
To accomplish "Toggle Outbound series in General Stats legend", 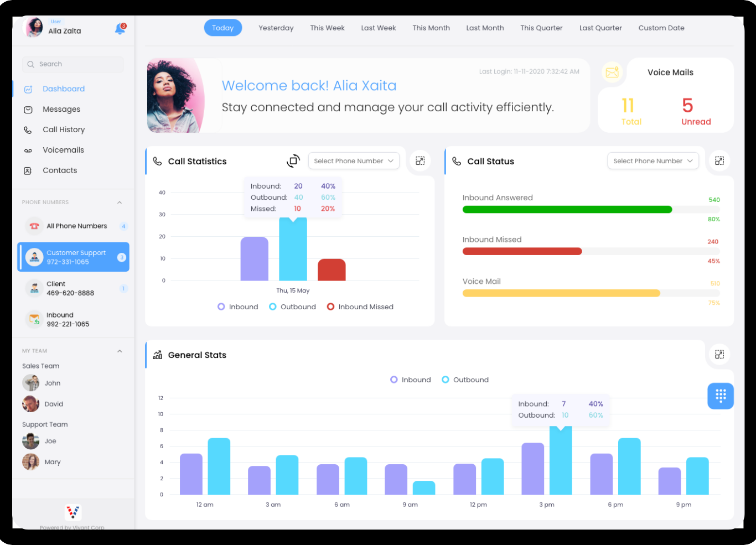I will 465,380.
